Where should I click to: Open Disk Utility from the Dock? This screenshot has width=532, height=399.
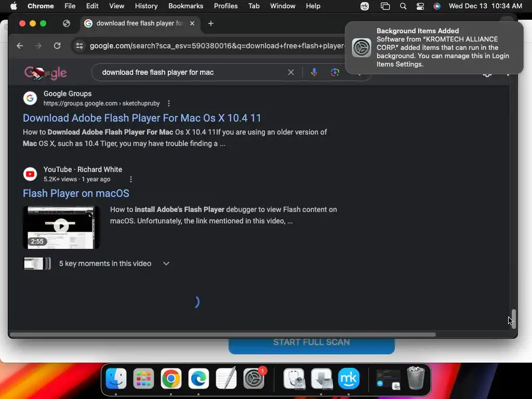(x=294, y=378)
